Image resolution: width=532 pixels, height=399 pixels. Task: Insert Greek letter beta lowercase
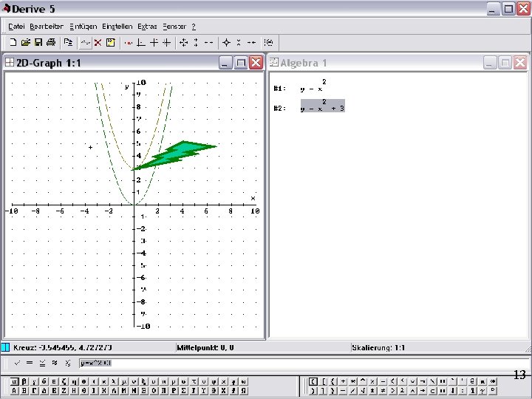[24, 381]
